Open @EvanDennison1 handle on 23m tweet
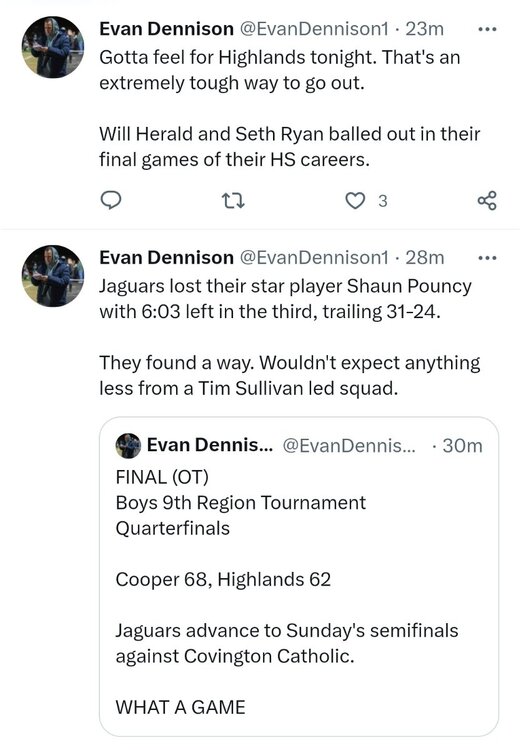This screenshot has width=521, height=750. (314, 29)
